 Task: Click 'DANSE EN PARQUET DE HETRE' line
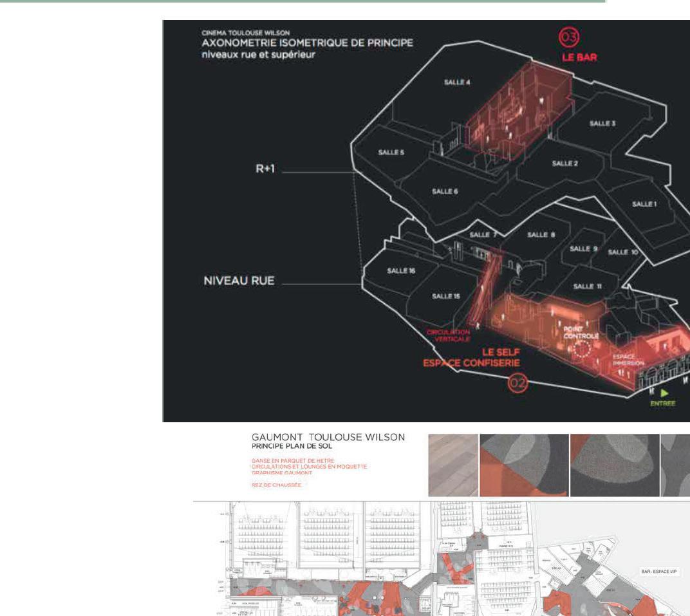(x=293, y=461)
